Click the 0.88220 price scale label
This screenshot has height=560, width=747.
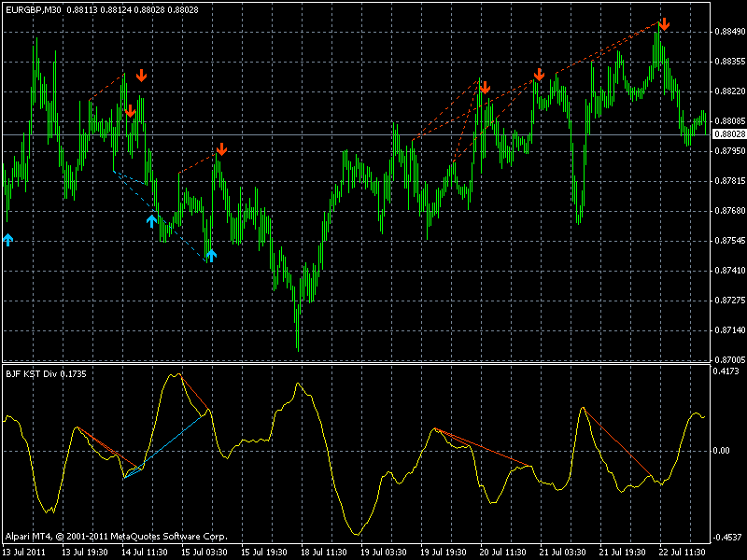(x=730, y=91)
